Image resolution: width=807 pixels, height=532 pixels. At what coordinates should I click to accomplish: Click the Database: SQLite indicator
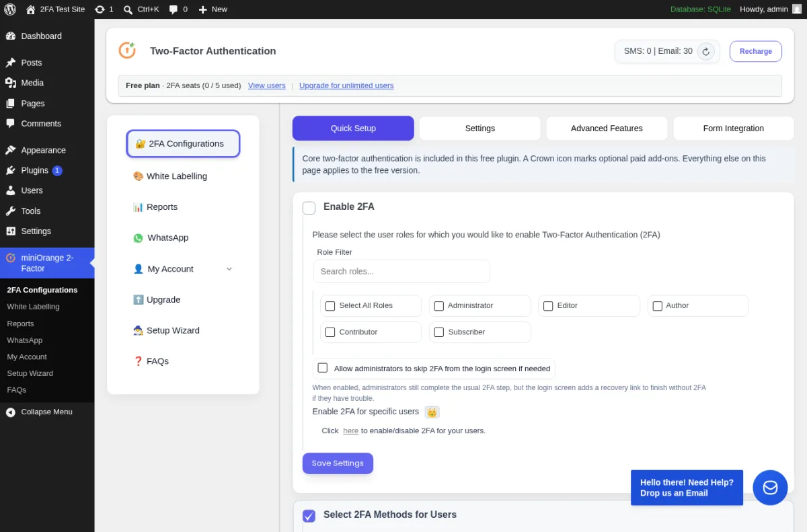[699, 9]
